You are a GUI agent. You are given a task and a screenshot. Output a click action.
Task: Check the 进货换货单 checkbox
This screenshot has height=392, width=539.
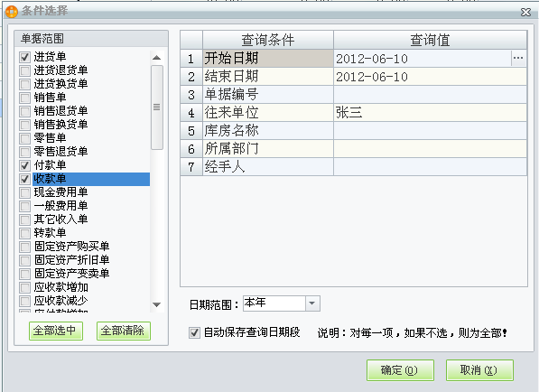pyautogui.click(x=24, y=84)
